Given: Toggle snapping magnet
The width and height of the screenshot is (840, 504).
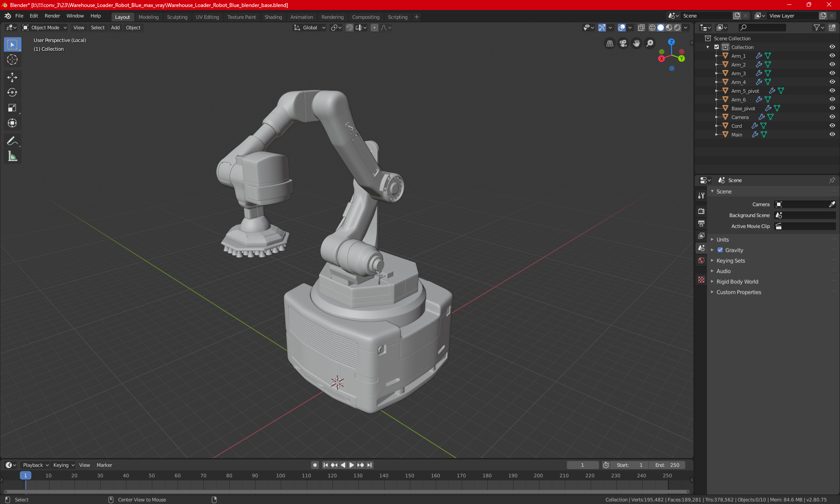Looking at the screenshot, I should (350, 28).
